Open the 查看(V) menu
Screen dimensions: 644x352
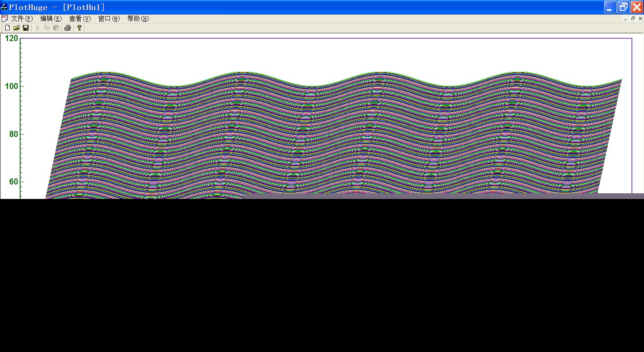[x=80, y=19]
